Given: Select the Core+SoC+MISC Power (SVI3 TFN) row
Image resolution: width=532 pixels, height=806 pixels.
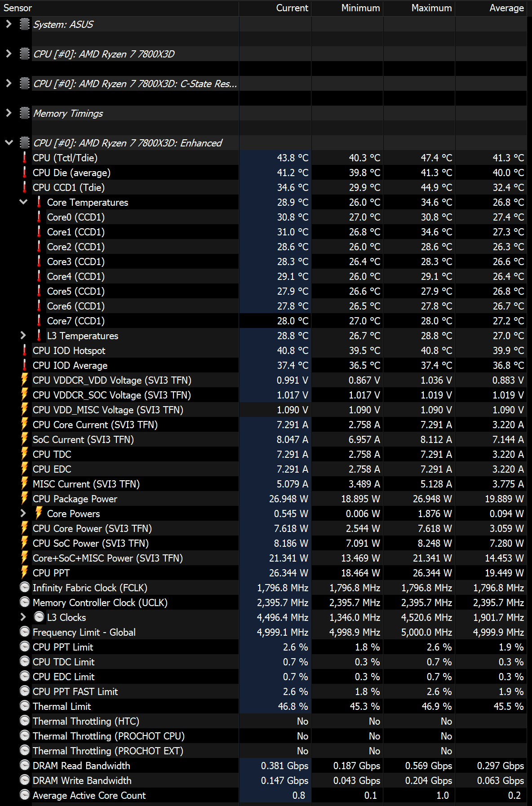Looking at the screenshot, I should (x=263, y=558).
